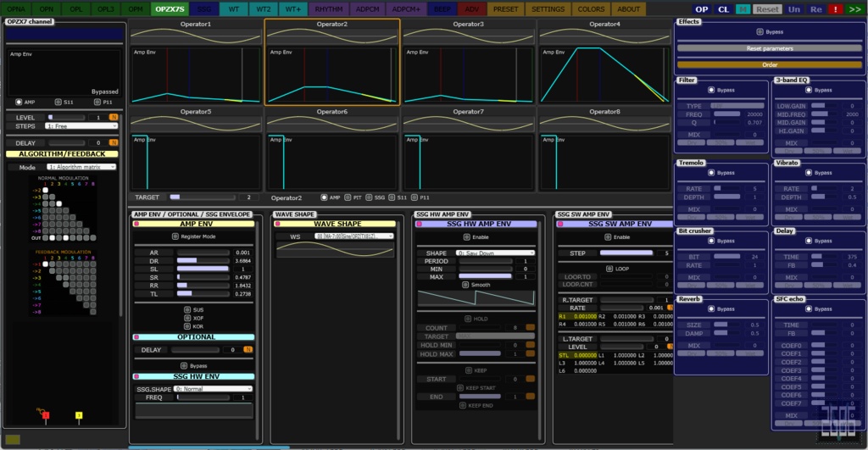Click Reset parameters in Effects panel

pyautogui.click(x=770, y=48)
